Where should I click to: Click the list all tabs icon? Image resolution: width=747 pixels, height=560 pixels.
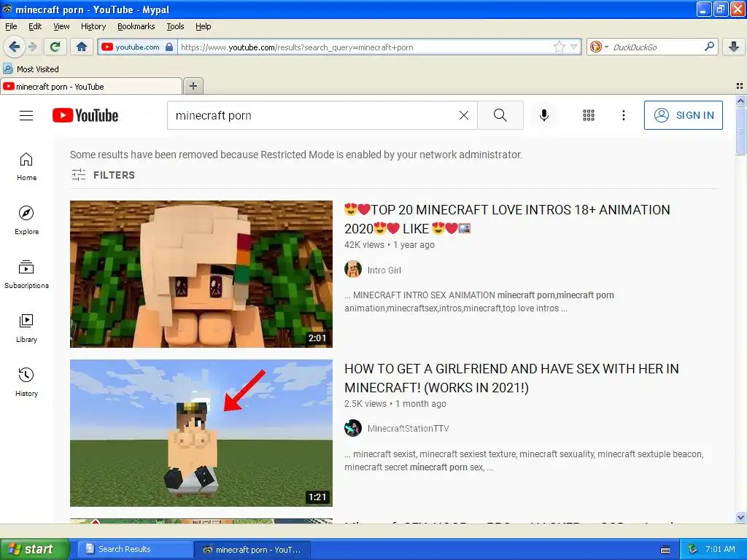tap(740, 86)
